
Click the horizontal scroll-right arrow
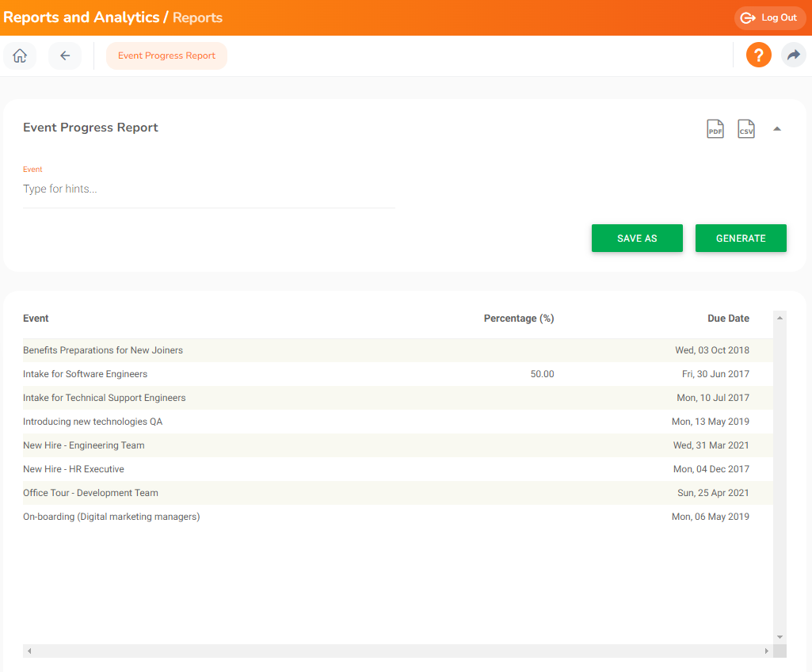[x=766, y=651]
